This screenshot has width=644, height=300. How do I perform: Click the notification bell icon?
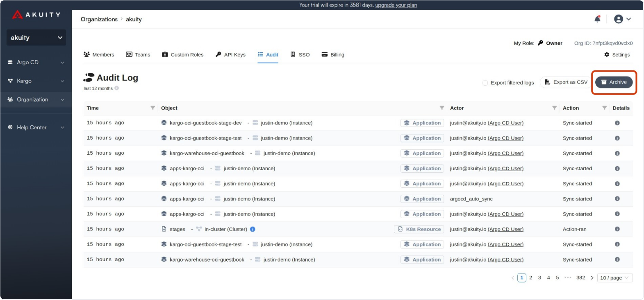[597, 19]
